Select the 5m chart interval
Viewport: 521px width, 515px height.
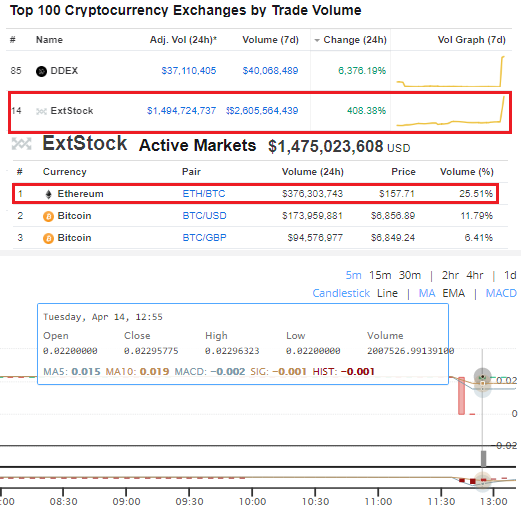(354, 275)
